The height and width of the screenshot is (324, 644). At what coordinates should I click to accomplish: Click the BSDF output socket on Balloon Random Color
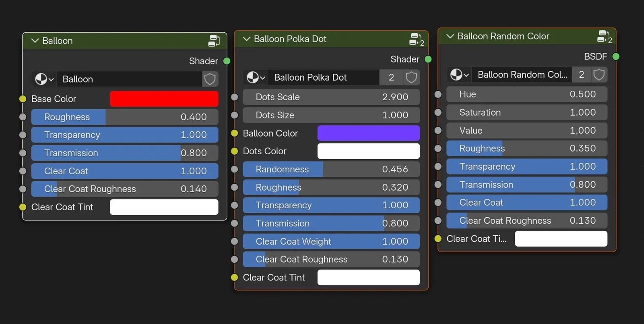(x=615, y=56)
